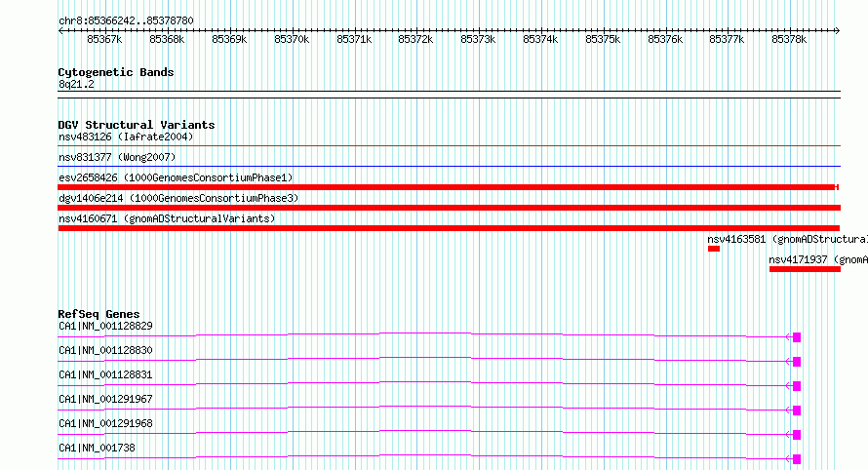This screenshot has width=868, height=470.
Task: Click the DGV Structural Variants track heading
Action: [x=137, y=125]
